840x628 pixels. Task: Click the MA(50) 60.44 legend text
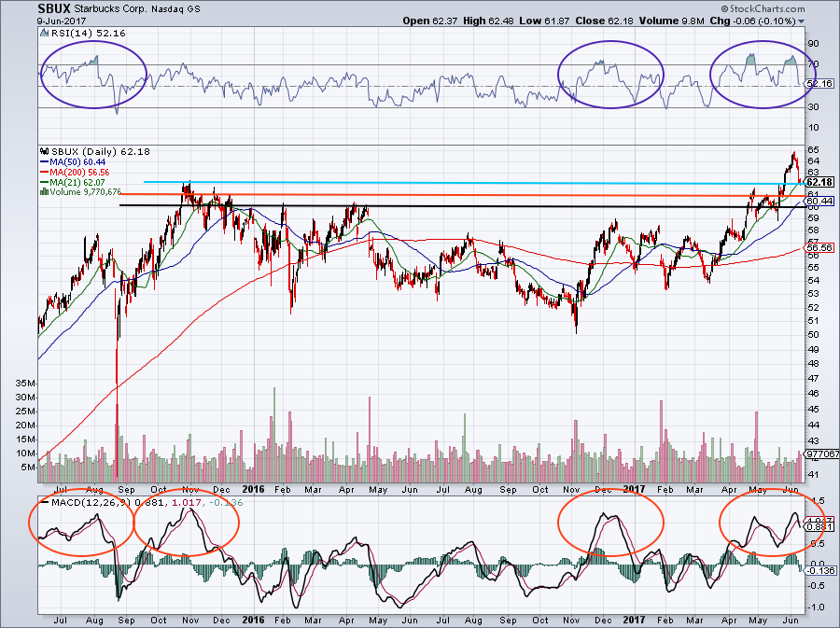tap(77, 162)
